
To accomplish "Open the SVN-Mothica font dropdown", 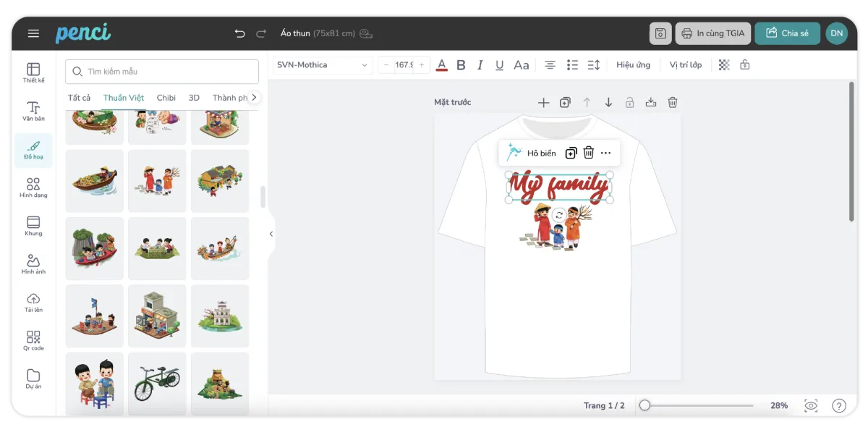I will 323,65.
